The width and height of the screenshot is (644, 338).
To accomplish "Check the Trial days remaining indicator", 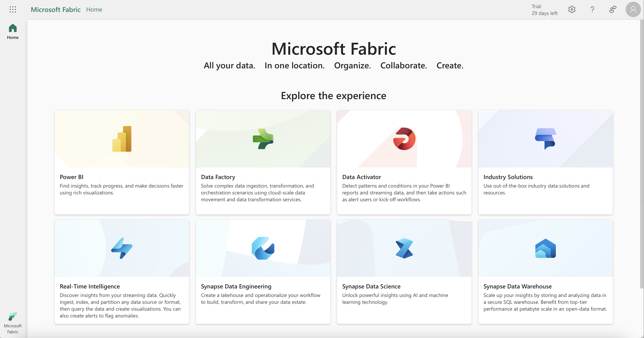I will [544, 10].
